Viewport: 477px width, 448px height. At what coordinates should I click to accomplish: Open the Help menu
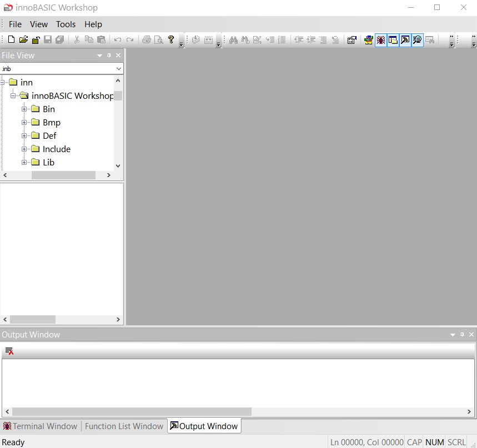(93, 24)
